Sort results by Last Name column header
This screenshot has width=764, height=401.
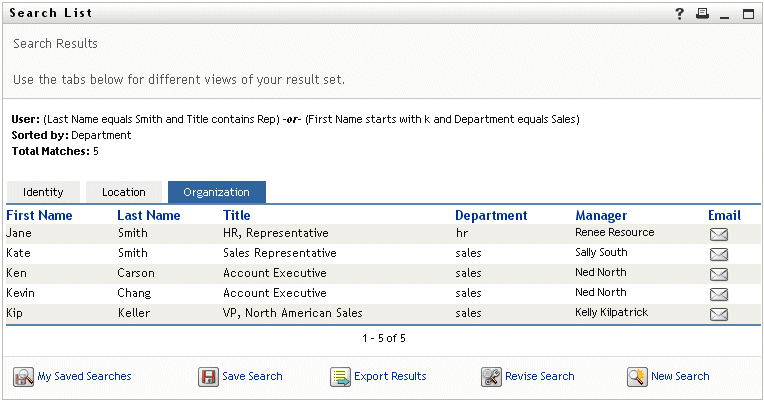click(x=148, y=215)
